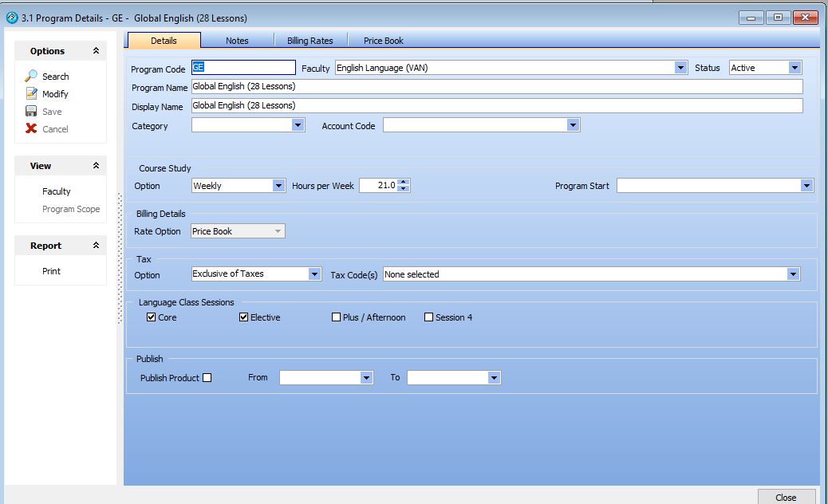This screenshot has height=504, width=828.
Task: Enable the Plus / Afternoon checkbox
Action: [x=337, y=317]
